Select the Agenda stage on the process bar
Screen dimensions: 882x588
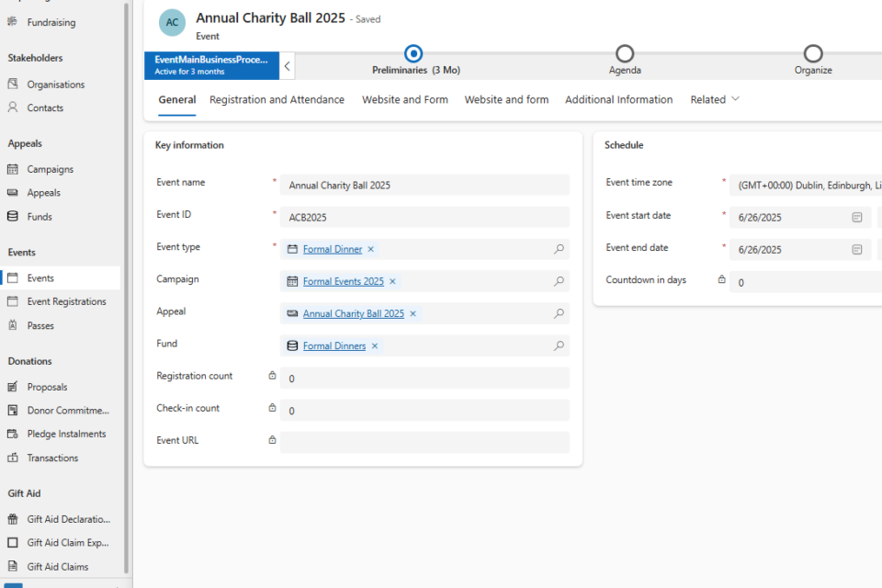click(x=625, y=53)
